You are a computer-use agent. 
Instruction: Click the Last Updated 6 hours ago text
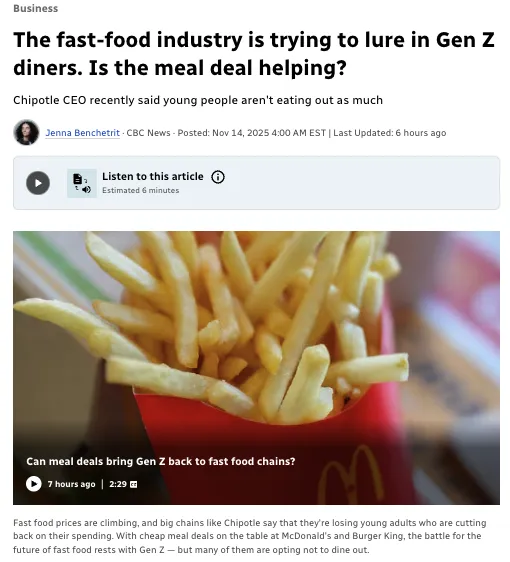coord(390,133)
